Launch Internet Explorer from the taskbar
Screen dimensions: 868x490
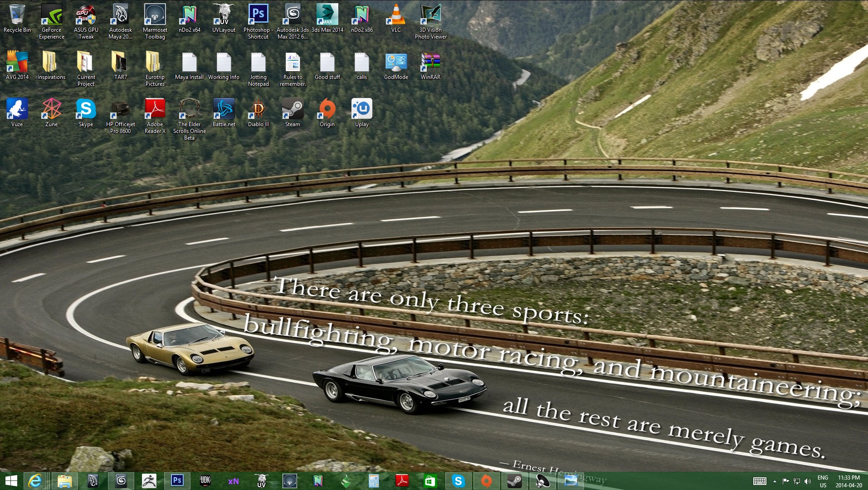(35, 481)
